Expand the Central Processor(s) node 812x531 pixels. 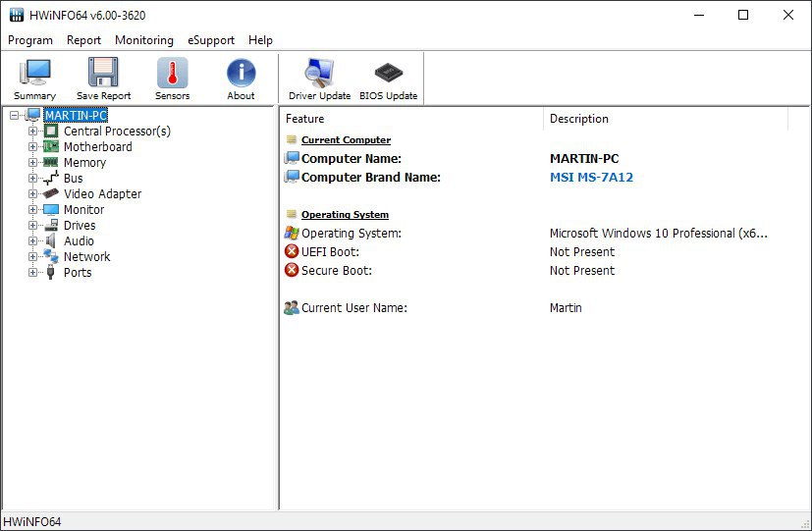click(x=32, y=131)
